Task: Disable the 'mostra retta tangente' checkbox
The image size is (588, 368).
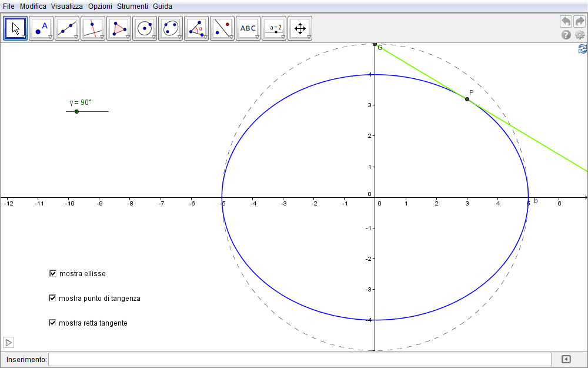Action: (52, 323)
